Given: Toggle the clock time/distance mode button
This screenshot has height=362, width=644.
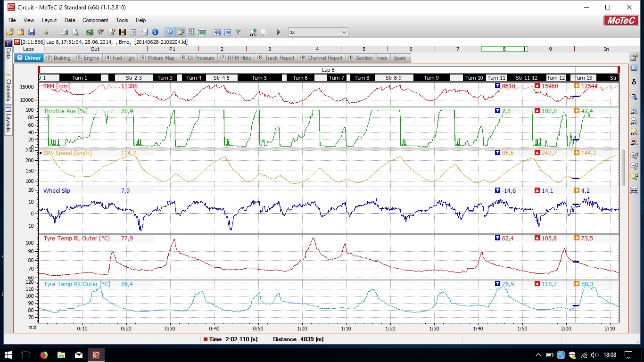Looking at the screenshot, I should (169, 32).
